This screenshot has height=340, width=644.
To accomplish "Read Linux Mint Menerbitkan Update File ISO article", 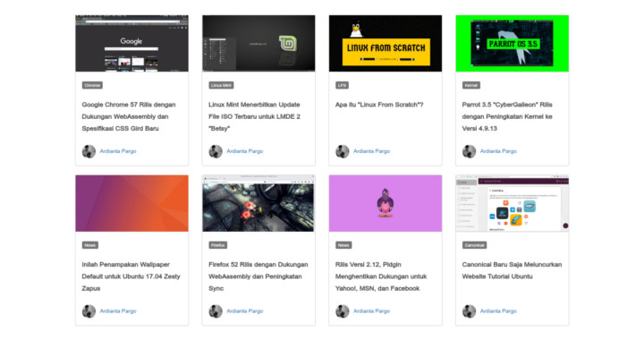I will pos(254,116).
